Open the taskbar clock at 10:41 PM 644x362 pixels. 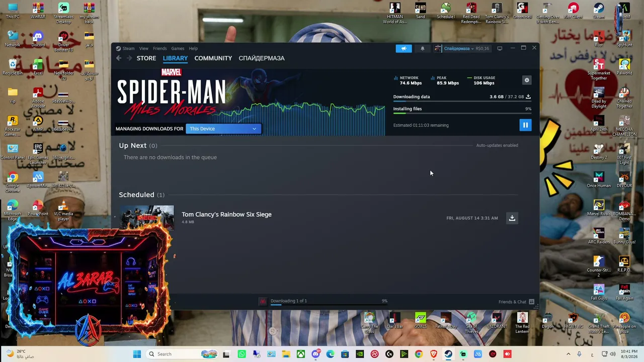629,354
